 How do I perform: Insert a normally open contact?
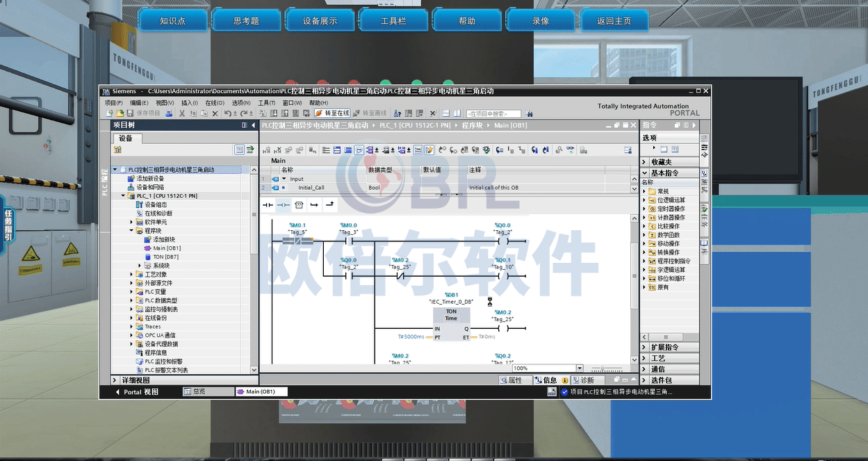[268, 205]
